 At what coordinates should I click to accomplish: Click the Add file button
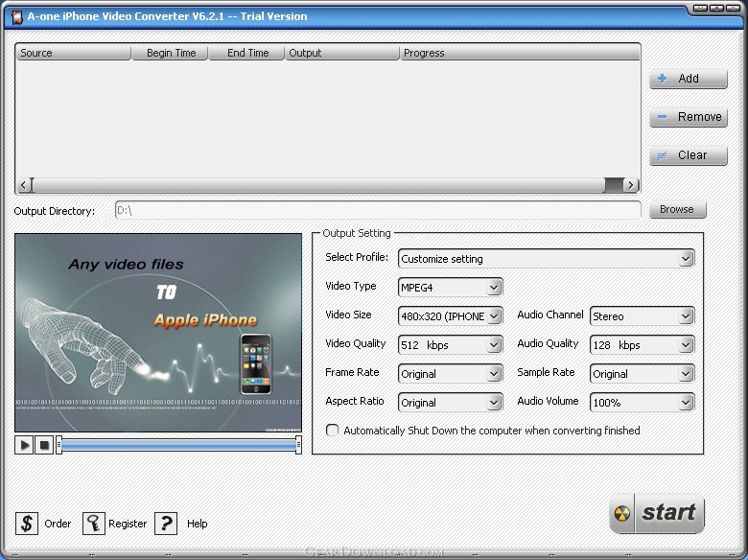pyautogui.click(x=688, y=79)
